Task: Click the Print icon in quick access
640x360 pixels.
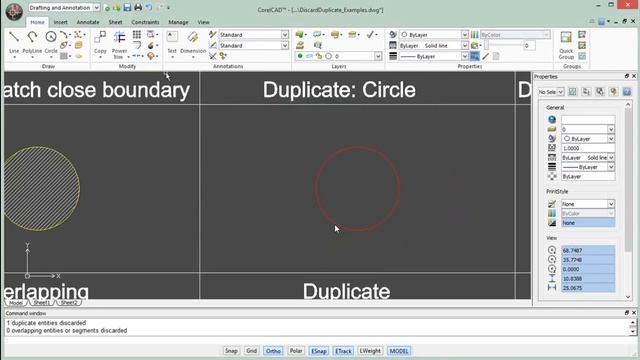Action: coord(138,8)
